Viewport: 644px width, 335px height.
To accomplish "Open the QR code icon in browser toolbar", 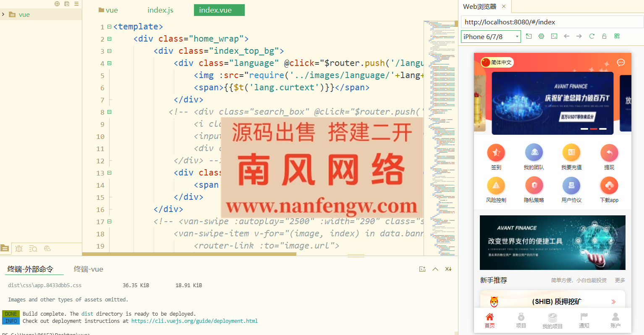I will pos(617,36).
